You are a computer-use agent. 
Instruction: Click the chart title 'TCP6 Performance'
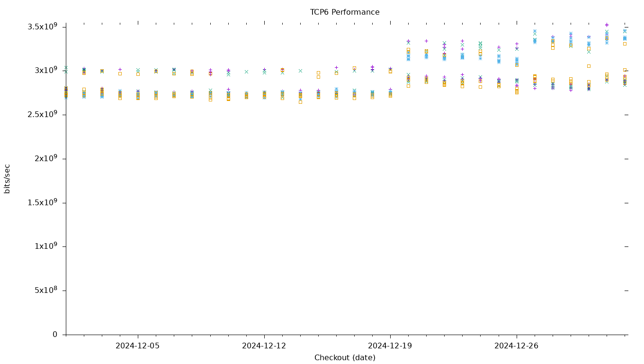pyautogui.click(x=345, y=12)
